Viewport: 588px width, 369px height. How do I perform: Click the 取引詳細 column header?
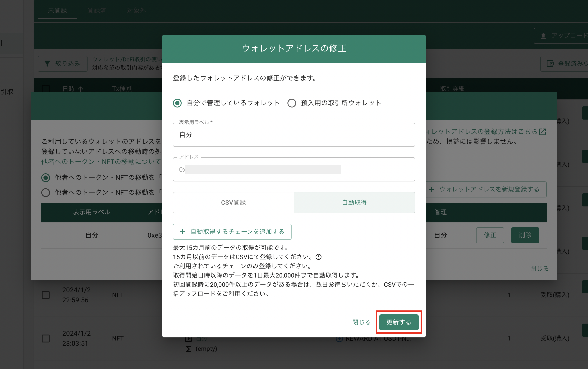pos(452,88)
